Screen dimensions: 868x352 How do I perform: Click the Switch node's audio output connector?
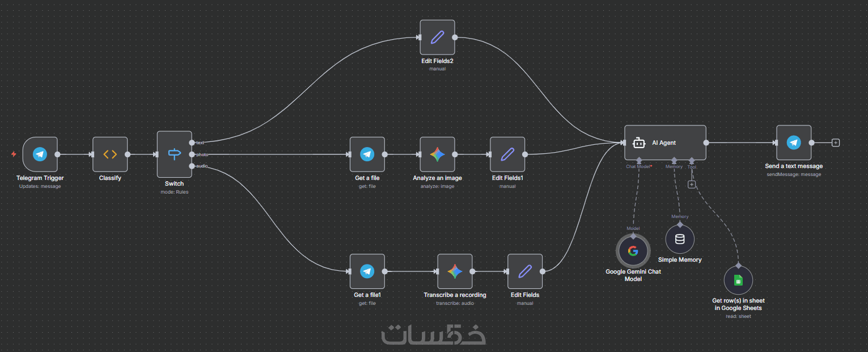click(192, 166)
